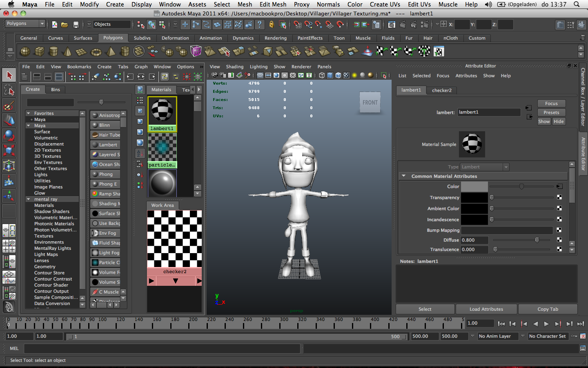Click the black Transparency color swatch
588x368 pixels.
pos(474,197)
